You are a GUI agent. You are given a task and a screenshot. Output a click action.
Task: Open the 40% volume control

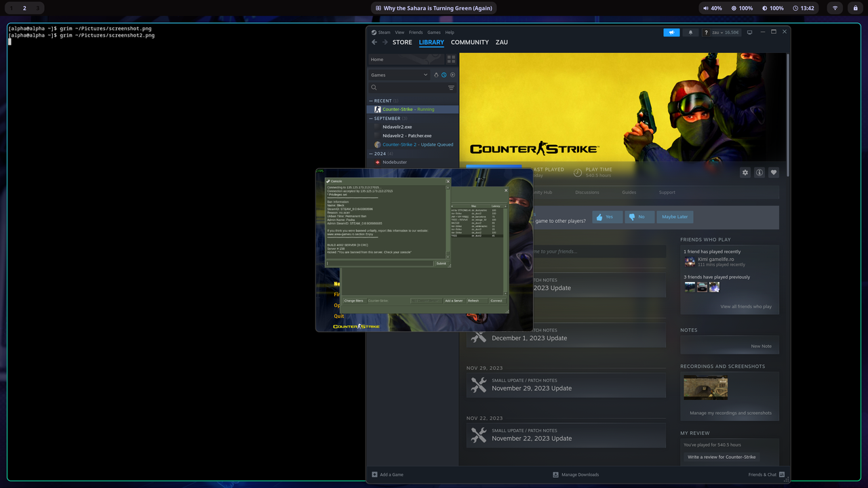tap(711, 7)
